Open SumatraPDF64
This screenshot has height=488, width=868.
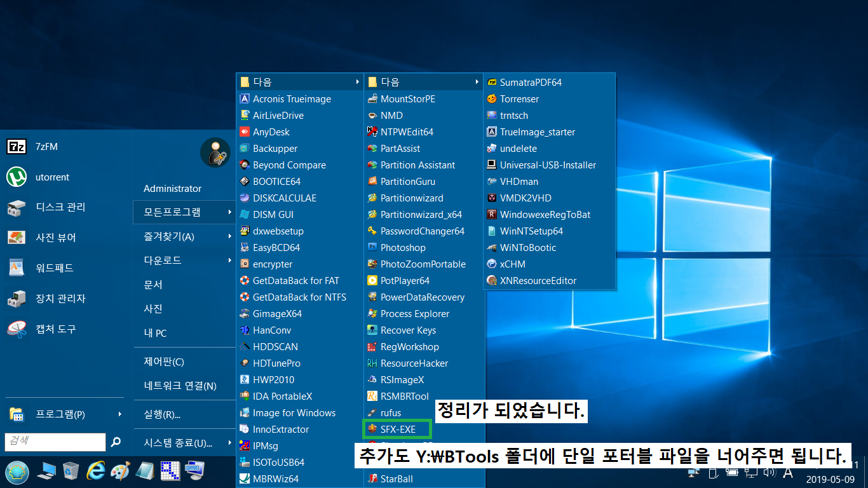pyautogui.click(x=549, y=83)
